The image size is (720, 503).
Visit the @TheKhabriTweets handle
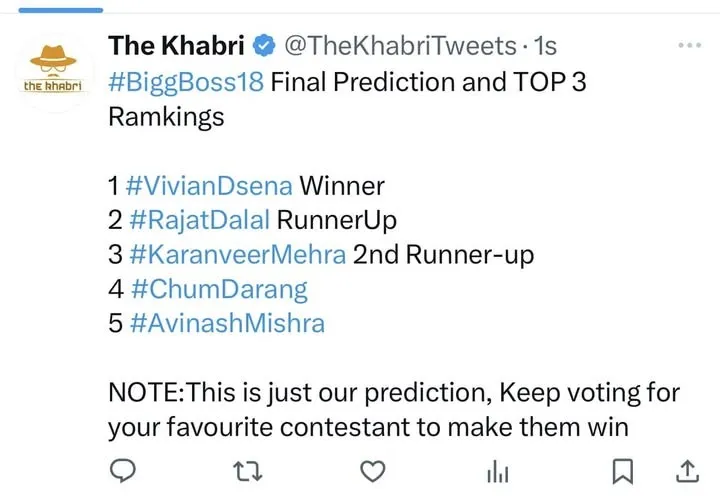(x=401, y=45)
